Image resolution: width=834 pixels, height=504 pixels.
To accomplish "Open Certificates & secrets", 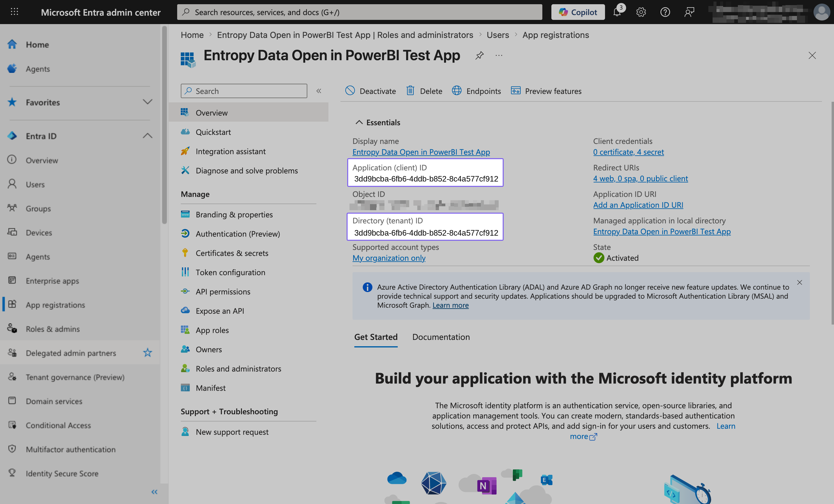I will 232,253.
